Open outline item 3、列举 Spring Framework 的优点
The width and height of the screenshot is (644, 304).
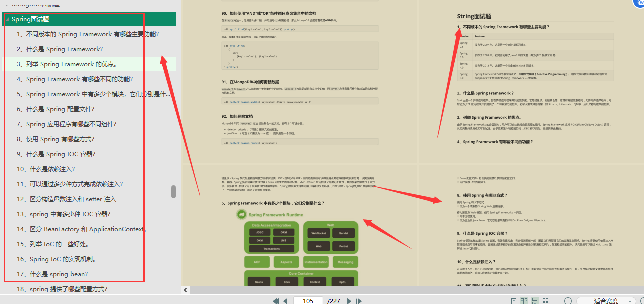pos(67,64)
